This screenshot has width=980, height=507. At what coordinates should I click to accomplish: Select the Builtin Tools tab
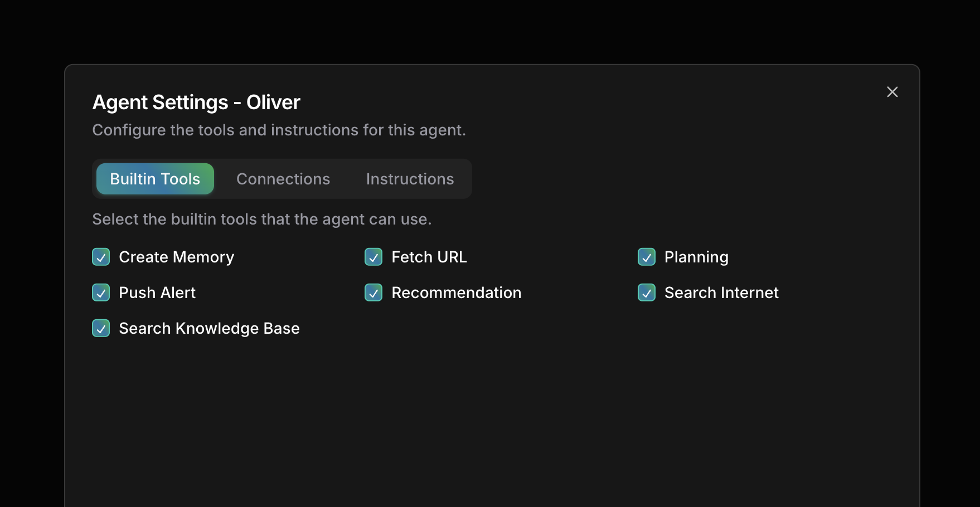154,178
